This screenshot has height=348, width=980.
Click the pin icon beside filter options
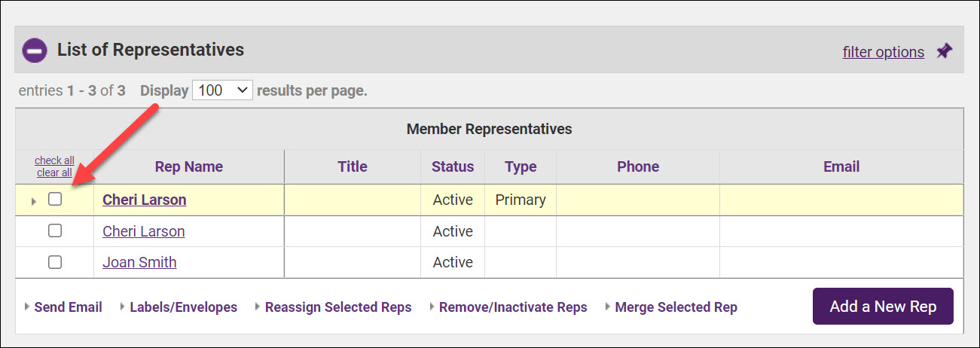tap(944, 51)
